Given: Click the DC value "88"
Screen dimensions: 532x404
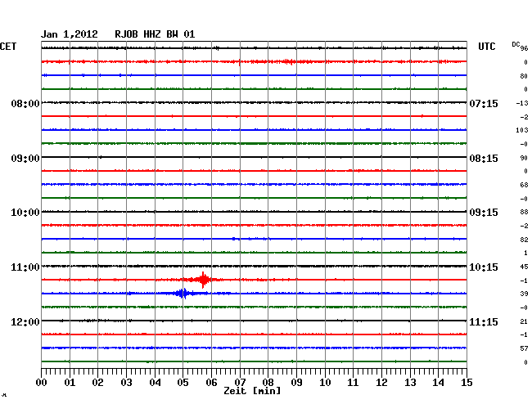Looking at the screenshot, I should click(x=524, y=212).
